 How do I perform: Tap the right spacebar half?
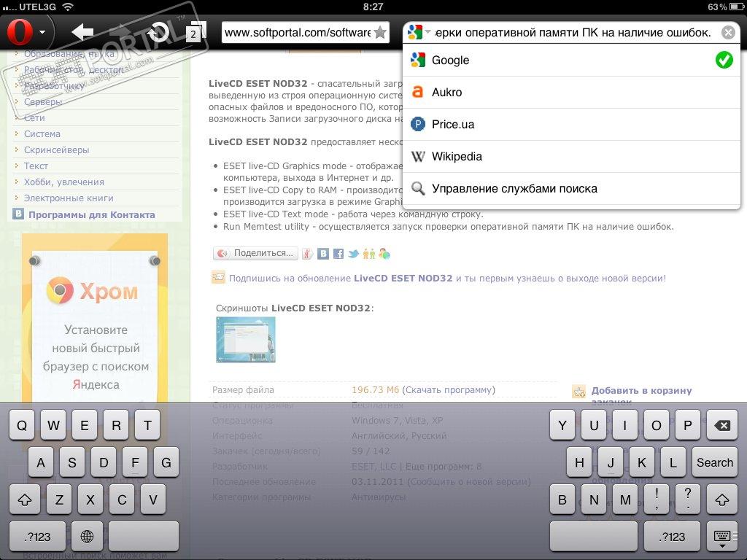(x=594, y=537)
